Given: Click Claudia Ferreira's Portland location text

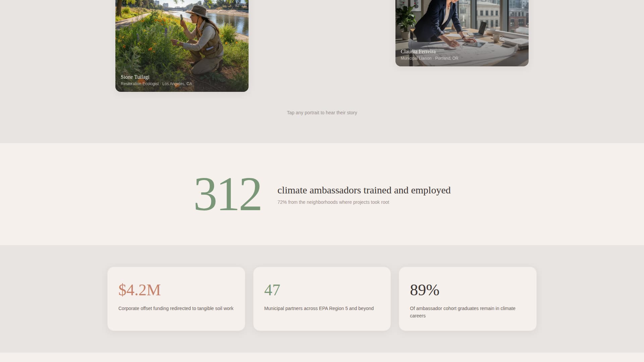Looking at the screenshot, I should point(447,58).
